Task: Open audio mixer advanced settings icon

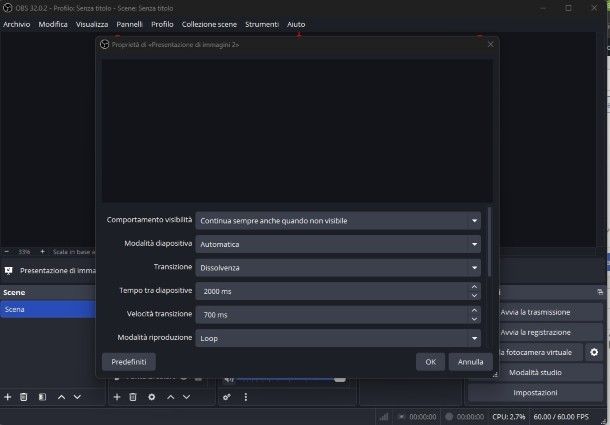Action: pyautogui.click(x=227, y=397)
